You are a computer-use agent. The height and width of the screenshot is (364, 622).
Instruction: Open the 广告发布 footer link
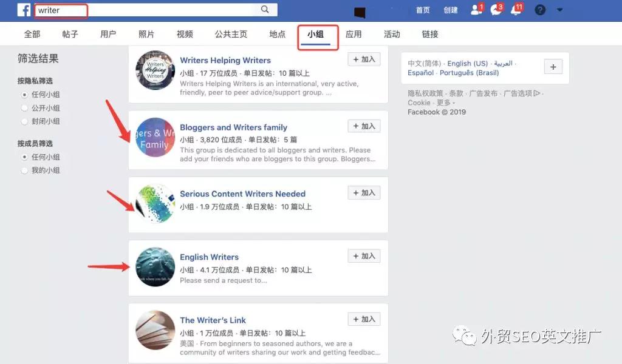[483, 93]
